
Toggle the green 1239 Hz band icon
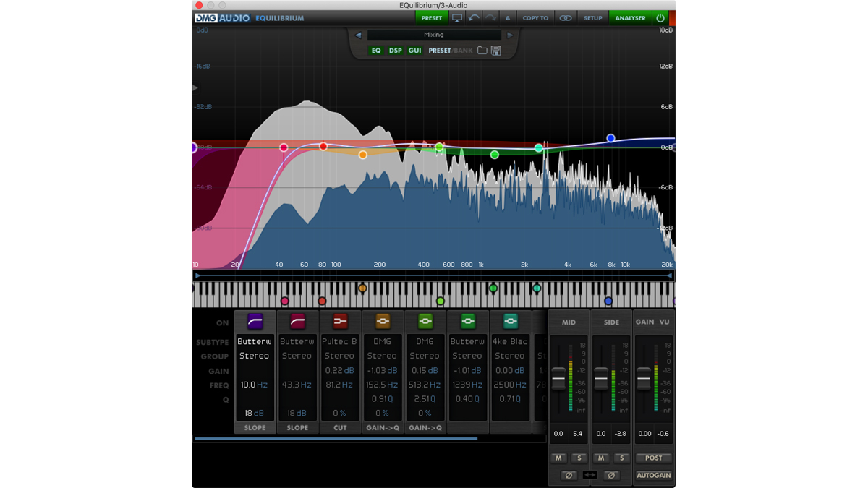point(468,321)
